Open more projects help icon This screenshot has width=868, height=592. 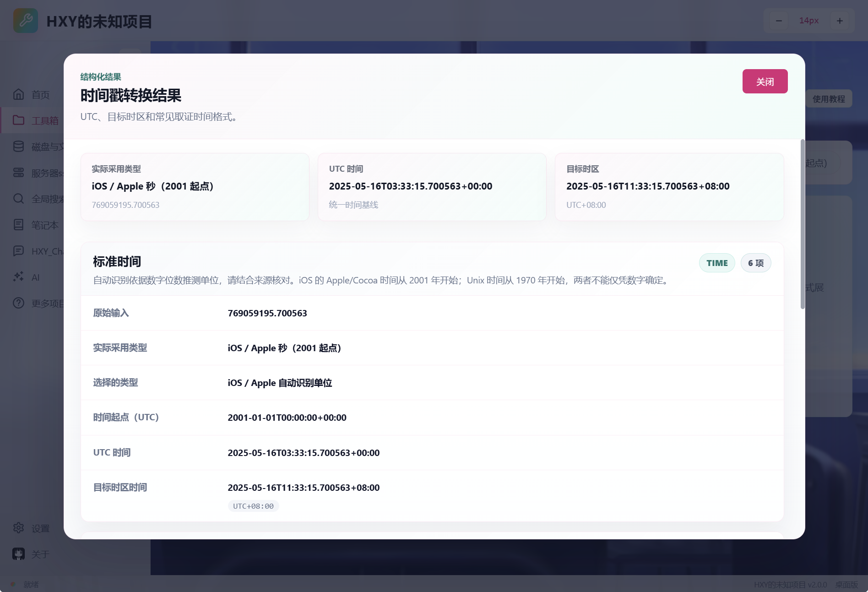18,303
